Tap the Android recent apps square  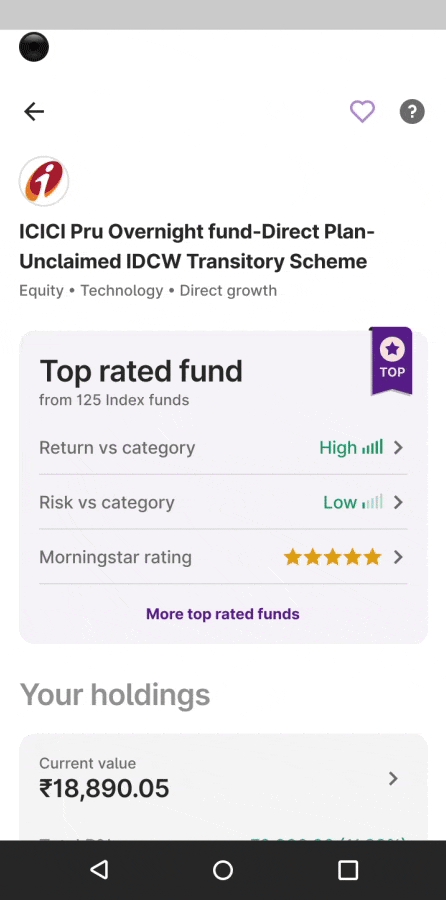click(348, 870)
